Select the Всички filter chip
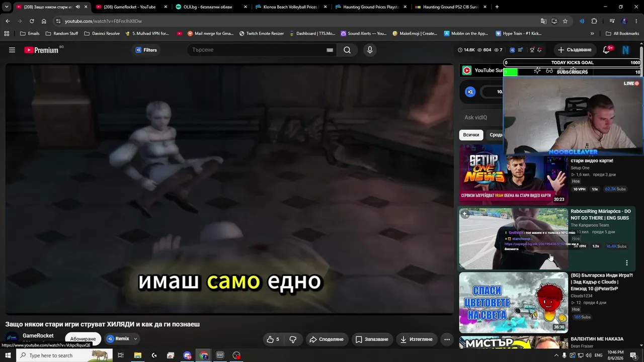644x362 pixels. [471, 135]
